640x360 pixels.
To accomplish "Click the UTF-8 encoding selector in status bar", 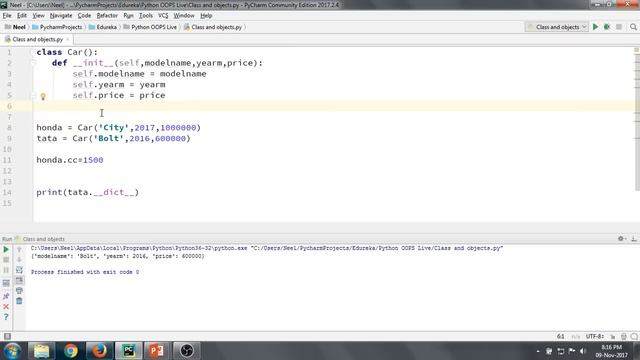I will point(595,336).
